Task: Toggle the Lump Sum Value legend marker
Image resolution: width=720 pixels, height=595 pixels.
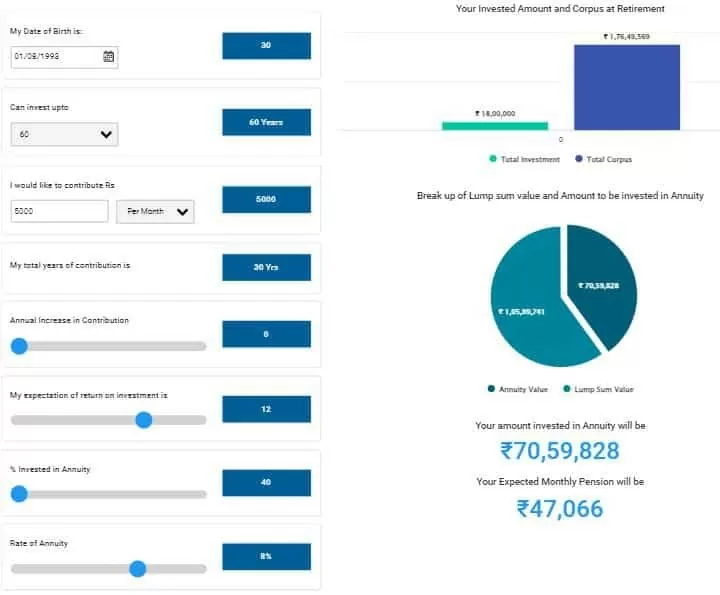Action: pos(567,389)
